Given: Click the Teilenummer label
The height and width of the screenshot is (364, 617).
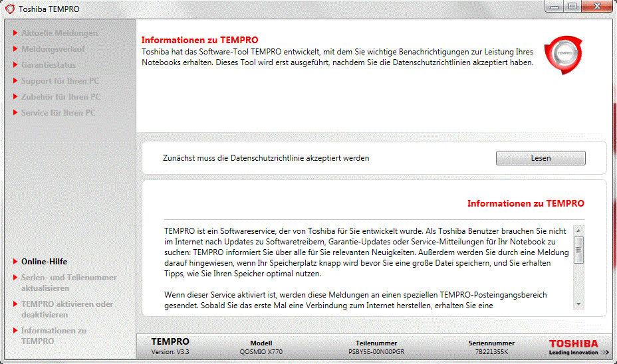Looking at the screenshot, I should click(x=376, y=343).
